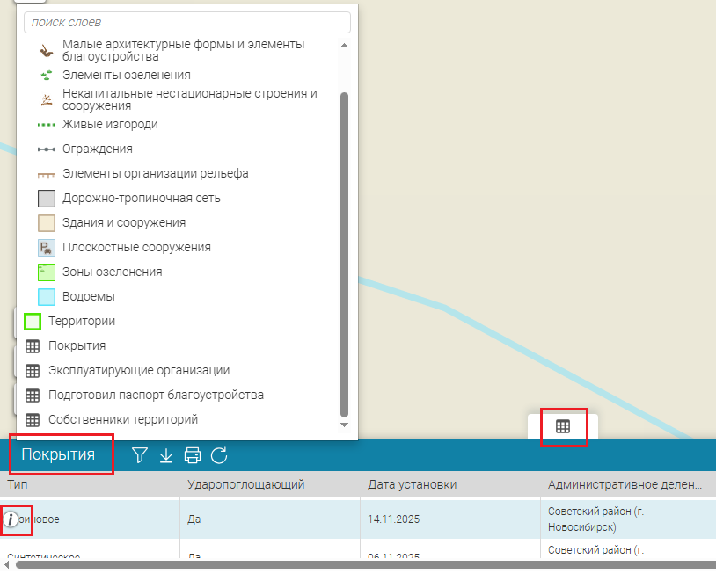Click the Дорожно-тропиночная сеть gray swatch
Screen dimensions: 716x588
[x=46, y=199]
